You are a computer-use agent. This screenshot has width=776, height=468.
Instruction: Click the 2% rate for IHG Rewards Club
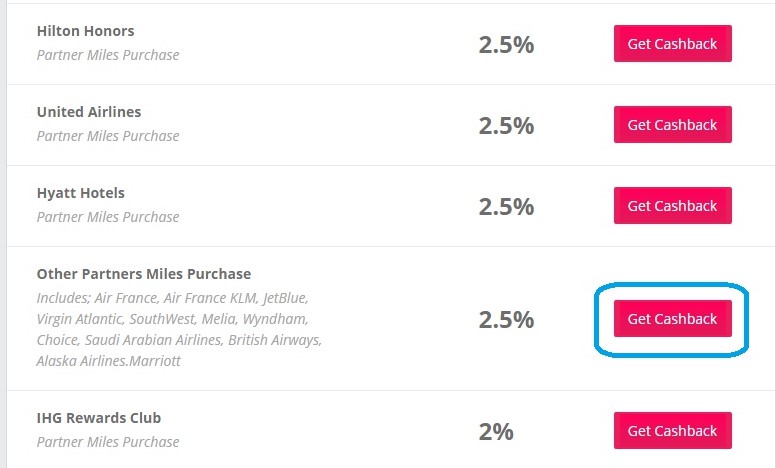[496, 432]
